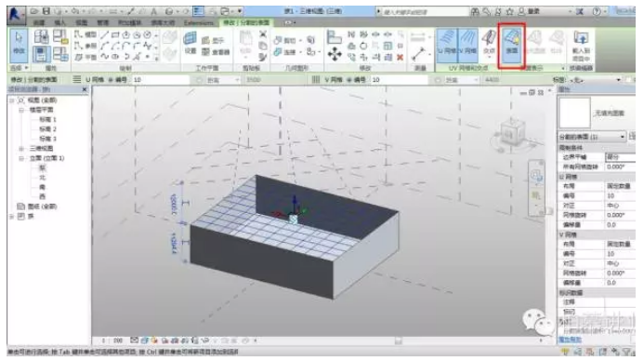This screenshot has height=361, width=644.
Task: Open the 创建 (Create) ribbon tab
Action: tap(39, 22)
